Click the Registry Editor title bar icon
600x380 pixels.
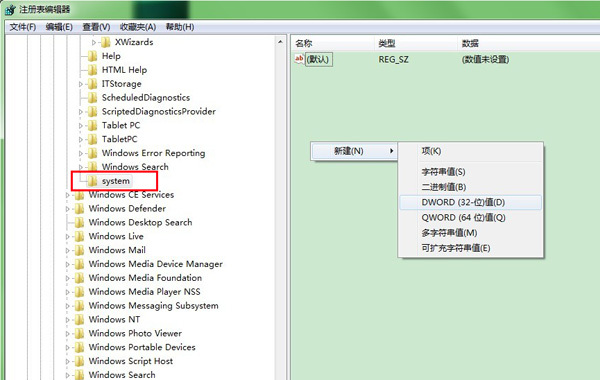point(10,10)
